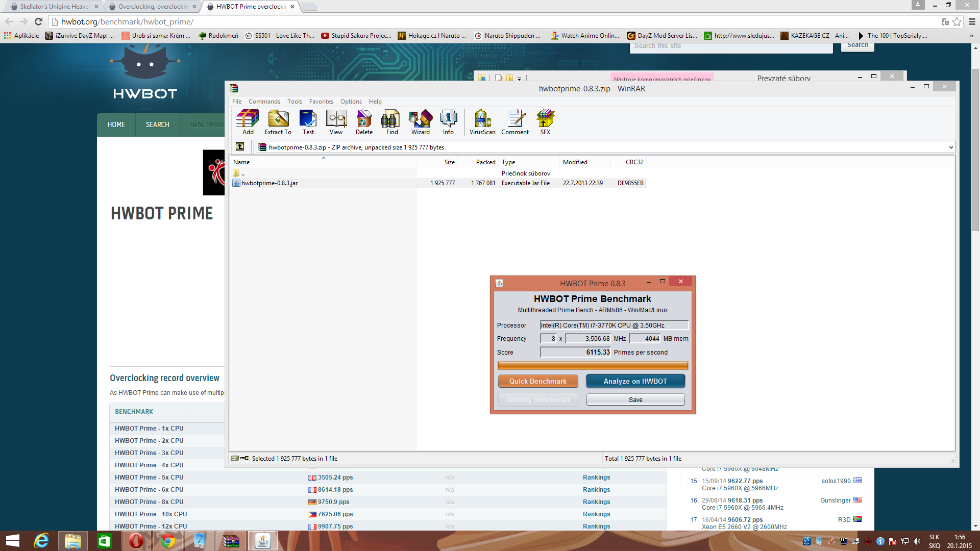Launch the WinRAR Wizard
Image resolution: width=980 pixels, height=551 pixels.
pyautogui.click(x=421, y=122)
